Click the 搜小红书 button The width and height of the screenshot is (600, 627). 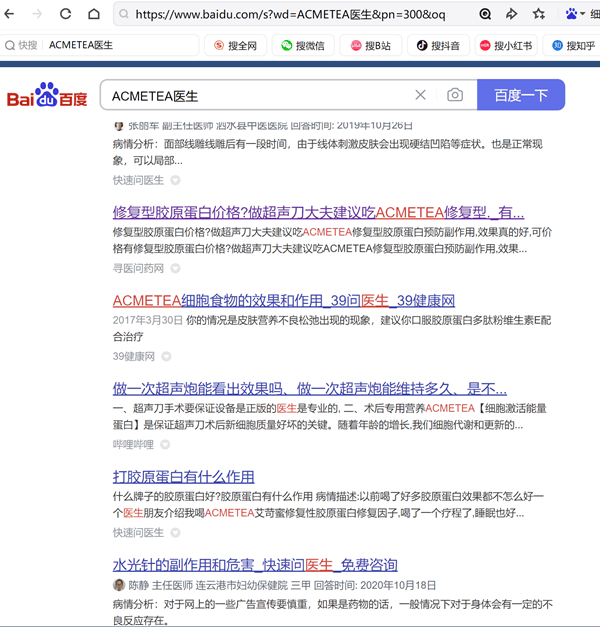pyautogui.click(x=506, y=46)
